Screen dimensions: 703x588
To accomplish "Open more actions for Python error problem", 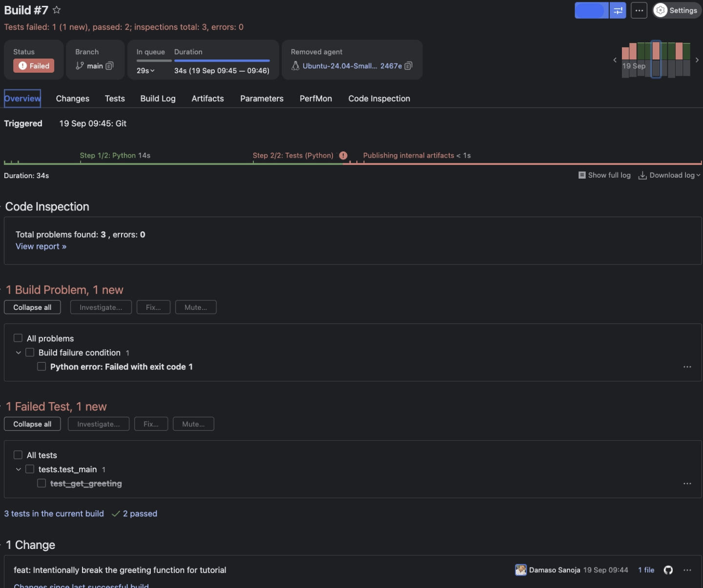I will pos(687,367).
